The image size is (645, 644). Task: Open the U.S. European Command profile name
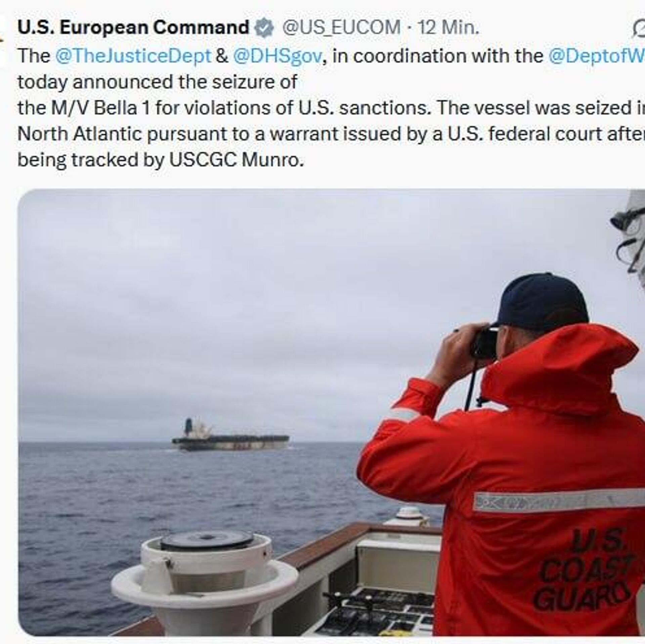[133, 28]
